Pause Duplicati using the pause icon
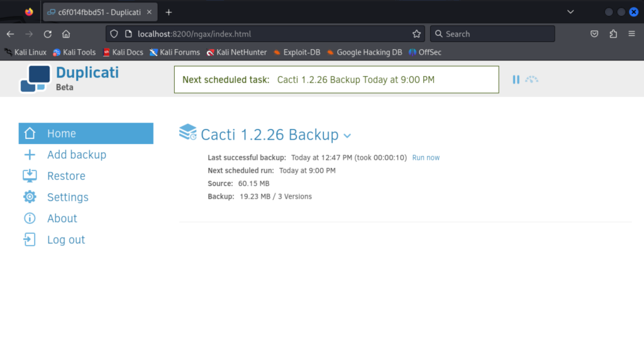644x361 pixels. click(x=516, y=80)
